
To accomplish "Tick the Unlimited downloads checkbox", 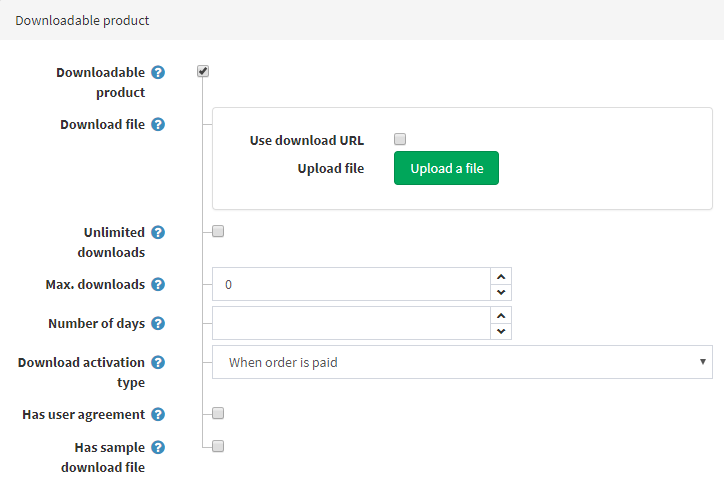I will [218, 231].
